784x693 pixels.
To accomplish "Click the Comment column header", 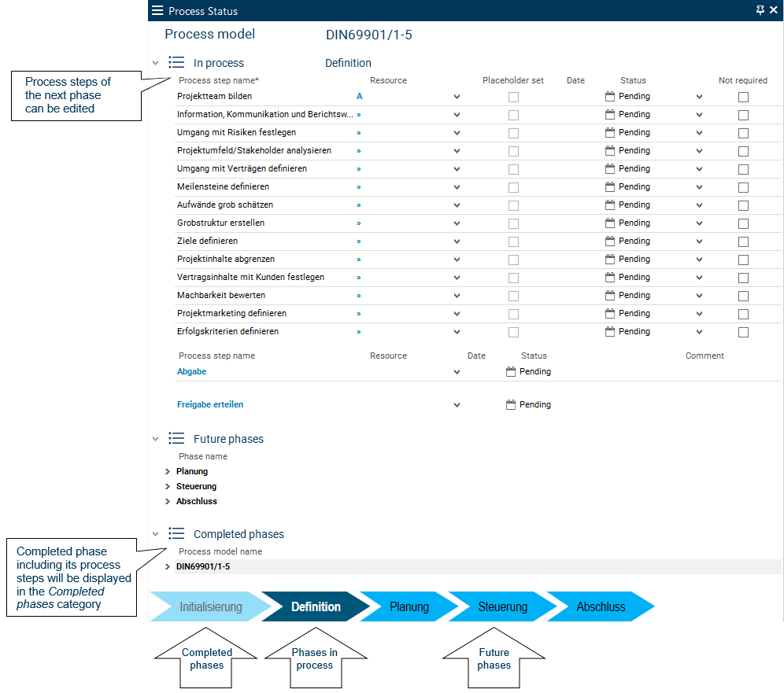I will pyautogui.click(x=704, y=356).
